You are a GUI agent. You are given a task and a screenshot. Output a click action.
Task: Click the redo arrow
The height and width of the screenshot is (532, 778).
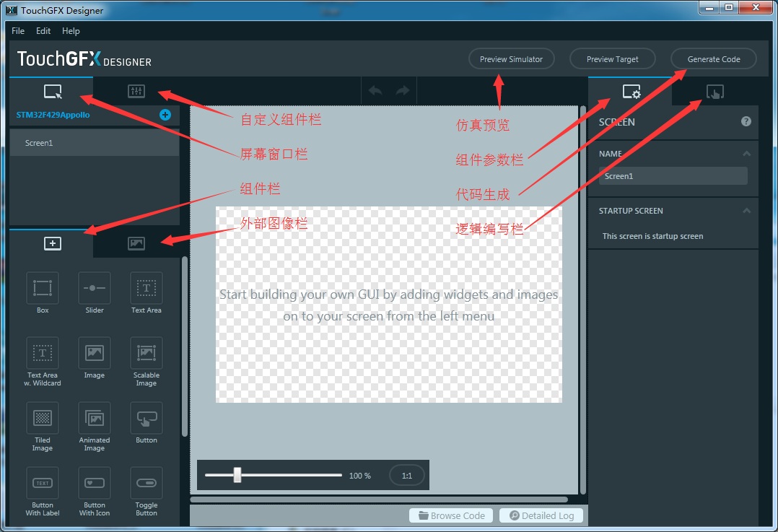(x=403, y=90)
